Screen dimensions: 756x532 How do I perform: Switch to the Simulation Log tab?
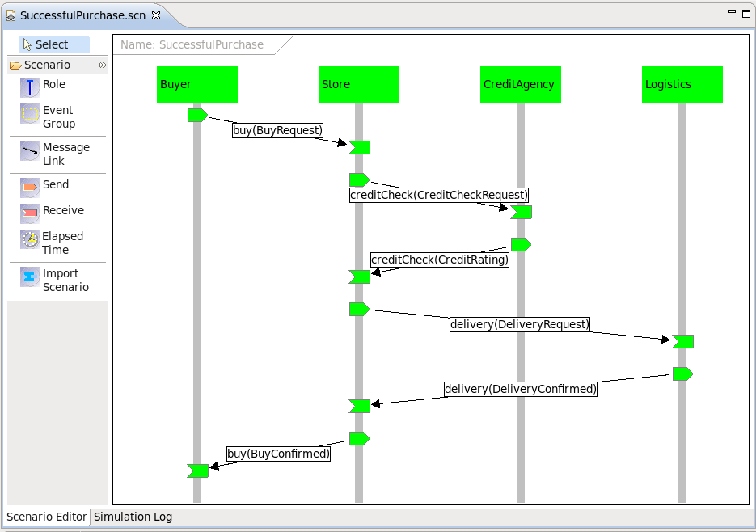click(x=133, y=517)
